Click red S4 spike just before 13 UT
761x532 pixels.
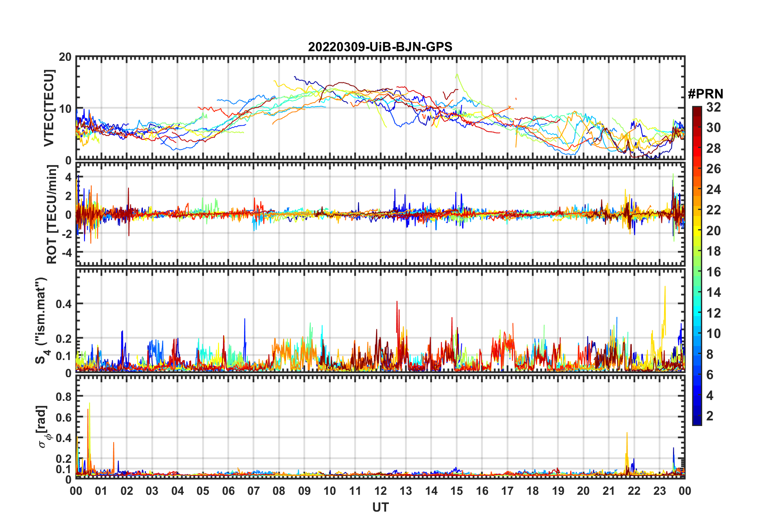click(x=397, y=302)
